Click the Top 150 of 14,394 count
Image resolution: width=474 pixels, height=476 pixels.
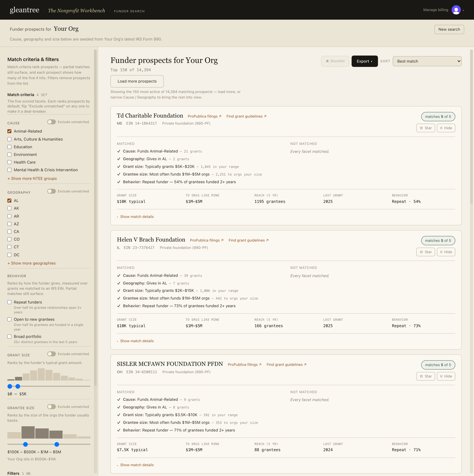click(131, 70)
